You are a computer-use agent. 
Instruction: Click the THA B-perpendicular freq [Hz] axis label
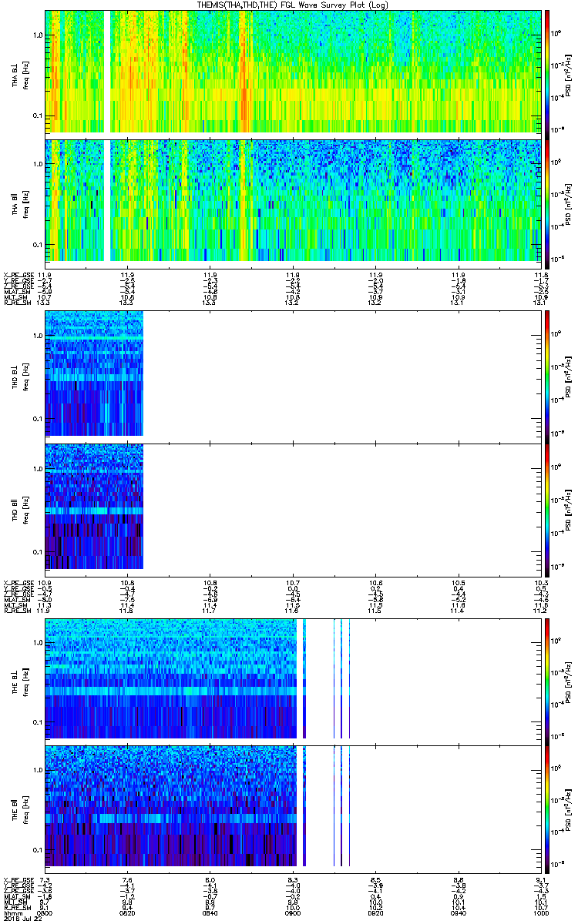tap(25, 76)
